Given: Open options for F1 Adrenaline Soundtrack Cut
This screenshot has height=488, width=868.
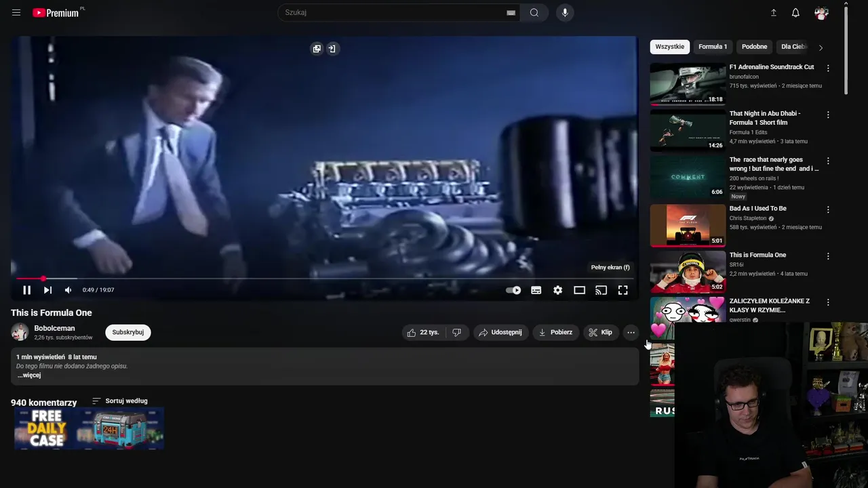Looking at the screenshot, I should point(827,68).
